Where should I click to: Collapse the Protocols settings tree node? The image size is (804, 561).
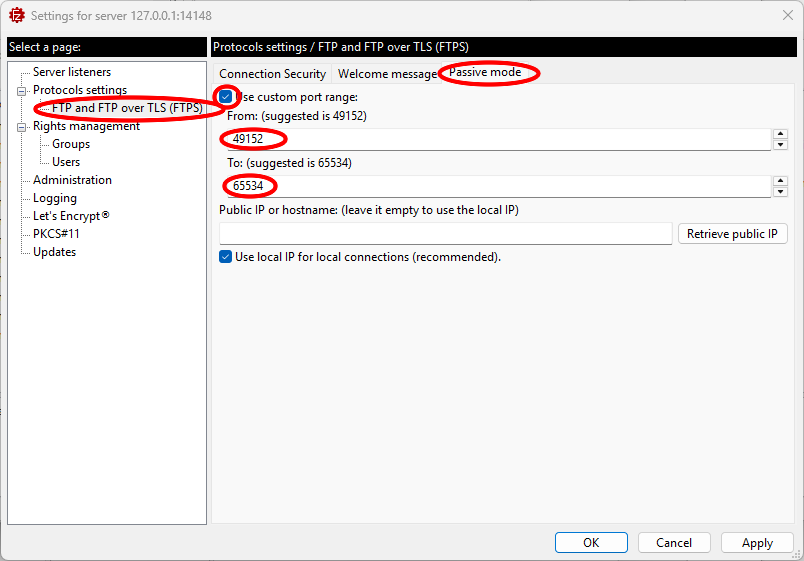[x=20, y=91]
